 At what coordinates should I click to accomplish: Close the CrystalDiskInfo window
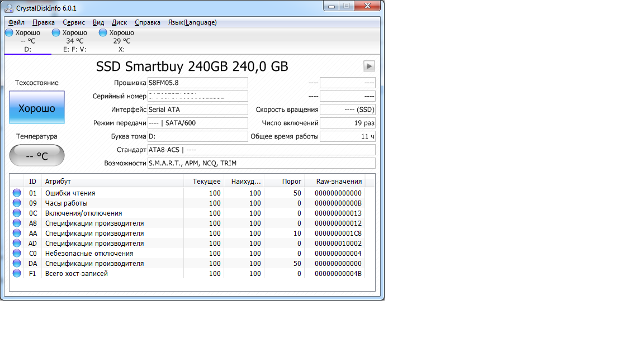pyautogui.click(x=367, y=6)
